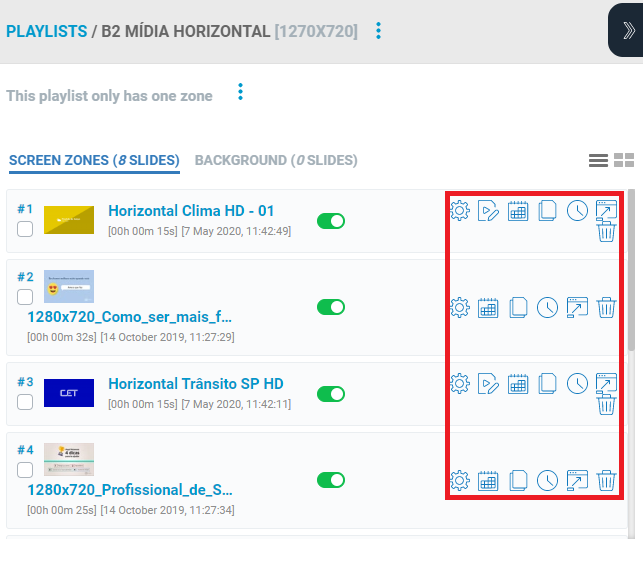Viewport: 643px width, 570px height.
Task: Move 1280x720_Como_ser_mais_f slide to another window icon
Action: [x=577, y=308]
